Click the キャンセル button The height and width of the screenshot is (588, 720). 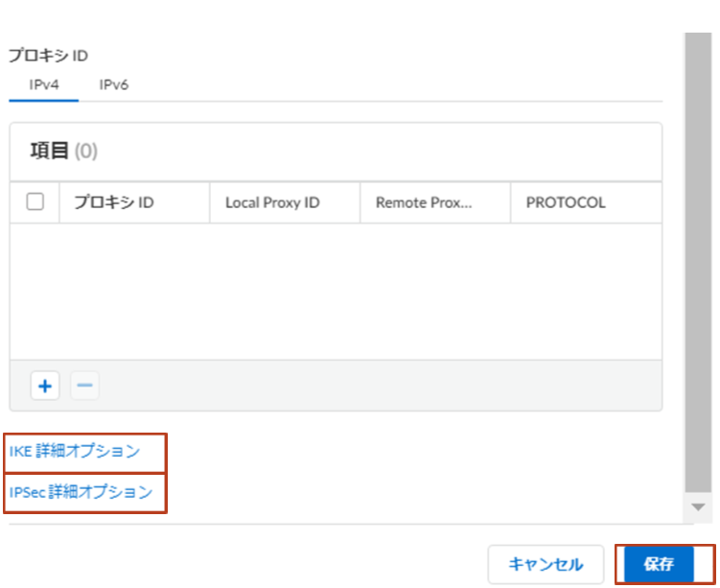(x=546, y=564)
